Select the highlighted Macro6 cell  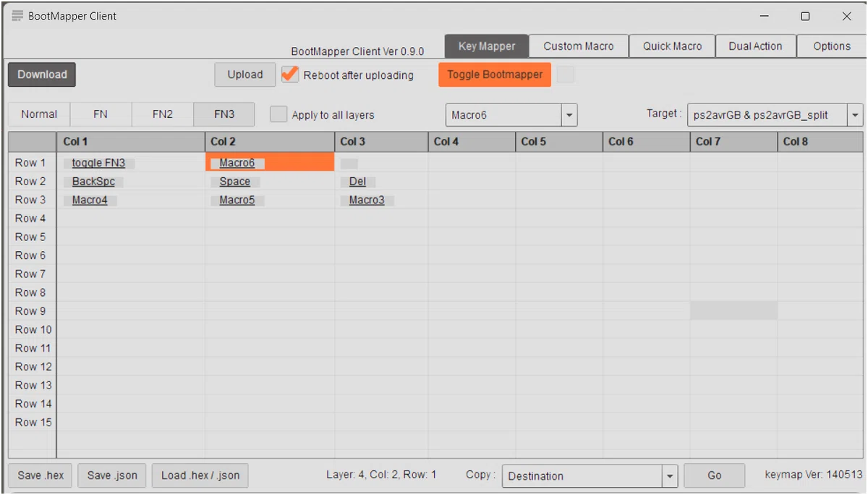(x=270, y=163)
